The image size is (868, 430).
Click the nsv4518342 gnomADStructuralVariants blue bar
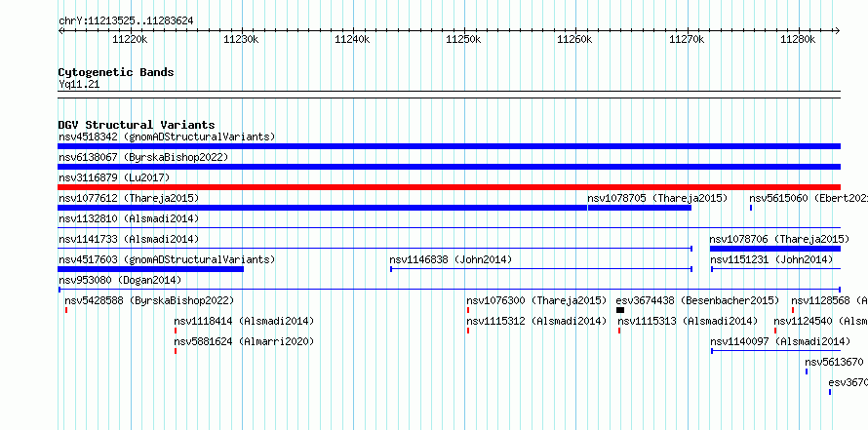[449, 146]
